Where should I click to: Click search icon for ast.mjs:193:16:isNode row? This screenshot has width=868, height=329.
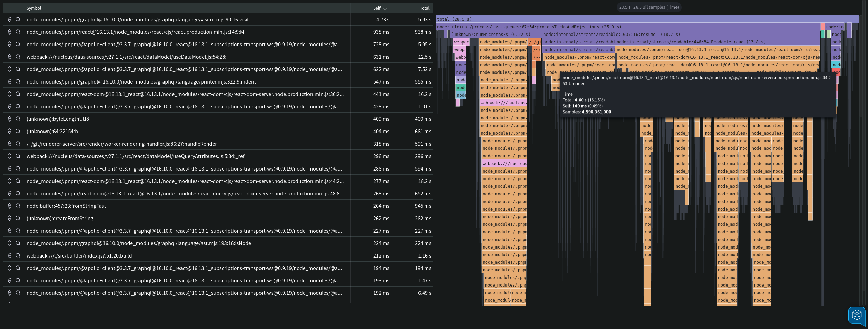18,243
